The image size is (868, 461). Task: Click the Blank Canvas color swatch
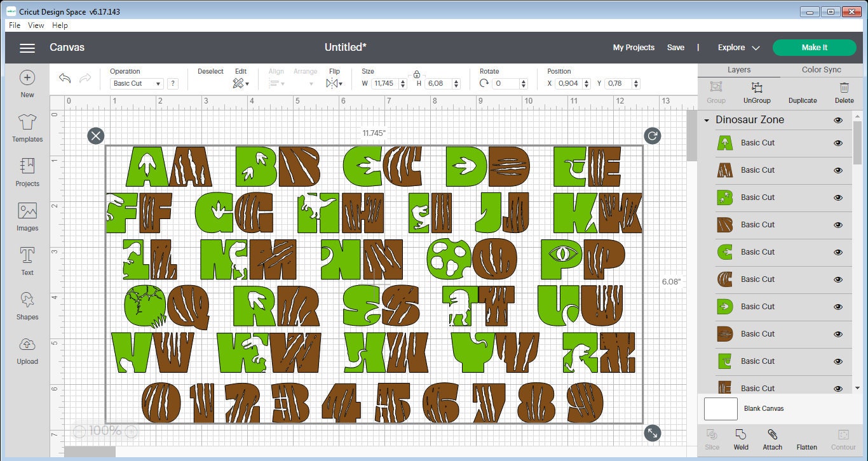click(x=720, y=409)
